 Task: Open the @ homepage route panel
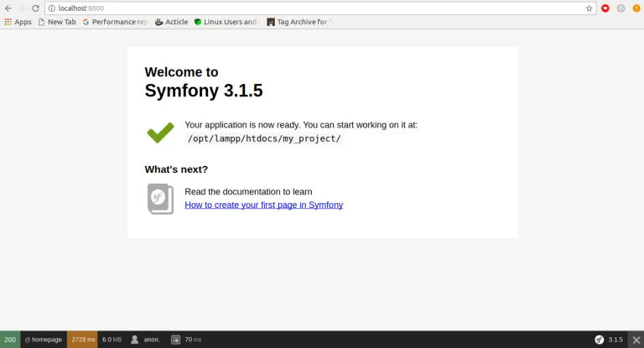click(x=44, y=340)
